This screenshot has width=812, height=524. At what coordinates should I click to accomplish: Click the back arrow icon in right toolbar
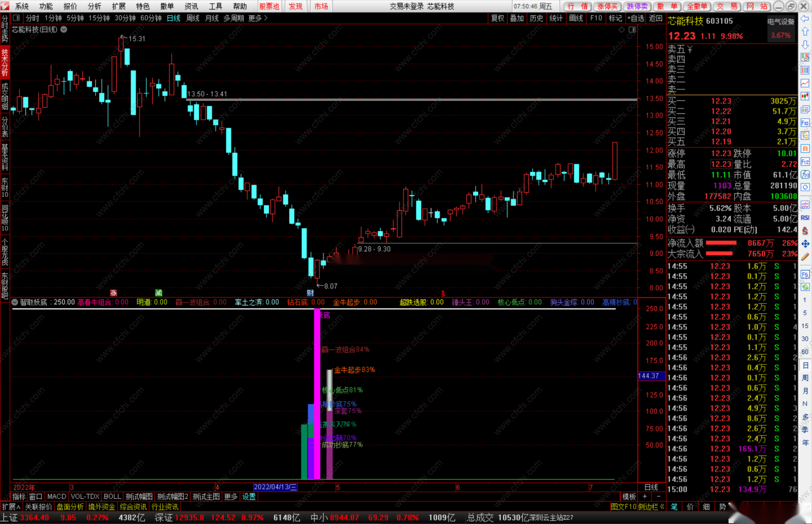(805, 19)
